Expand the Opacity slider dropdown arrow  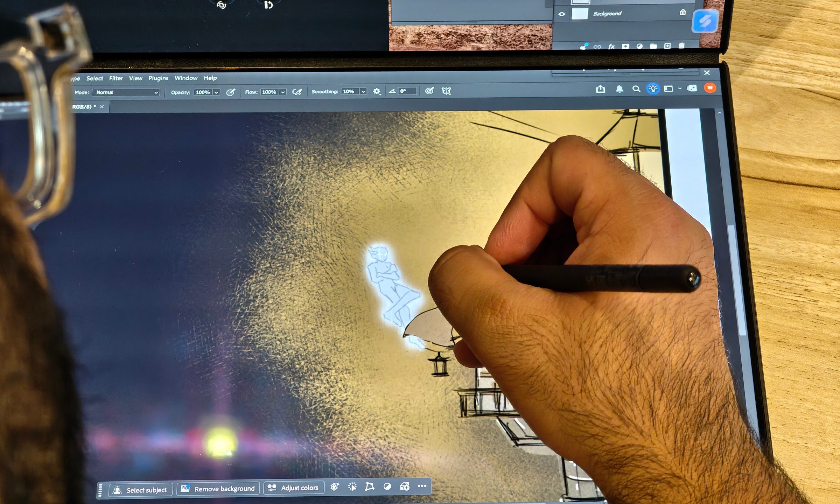(217, 92)
